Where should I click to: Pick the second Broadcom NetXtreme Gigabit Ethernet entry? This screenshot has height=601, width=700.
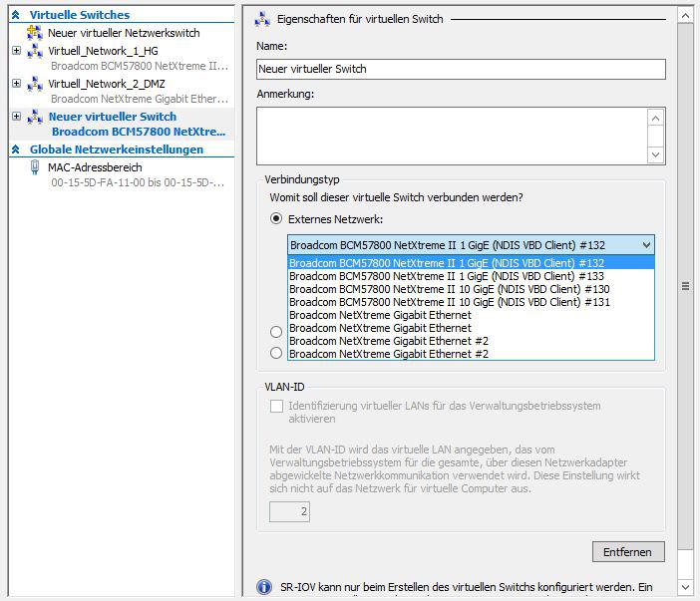(x=471, y=328)
